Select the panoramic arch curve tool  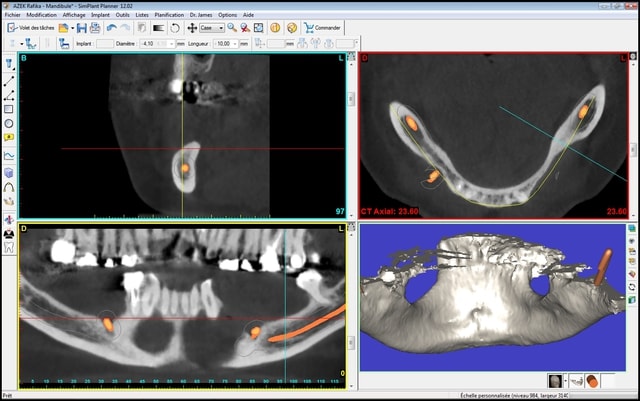9,187
